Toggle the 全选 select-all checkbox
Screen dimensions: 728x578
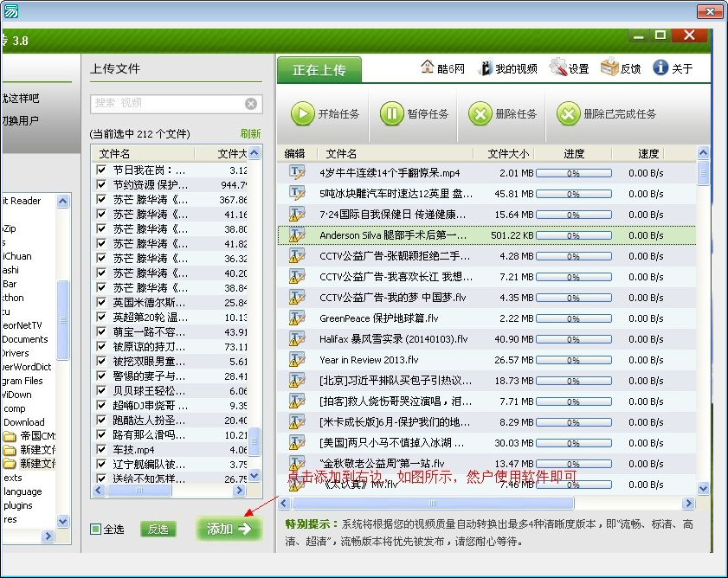tap(96, 529)
